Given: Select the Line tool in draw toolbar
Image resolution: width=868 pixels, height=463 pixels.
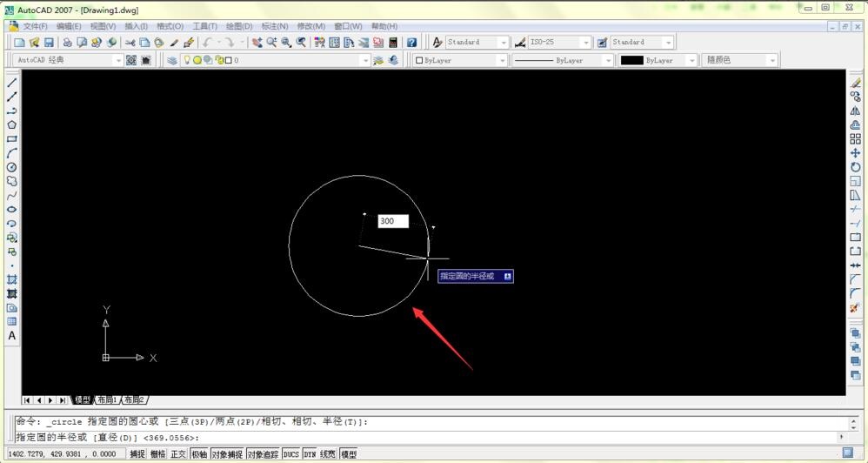Looking at the screenshot, I should coord(12,84).
